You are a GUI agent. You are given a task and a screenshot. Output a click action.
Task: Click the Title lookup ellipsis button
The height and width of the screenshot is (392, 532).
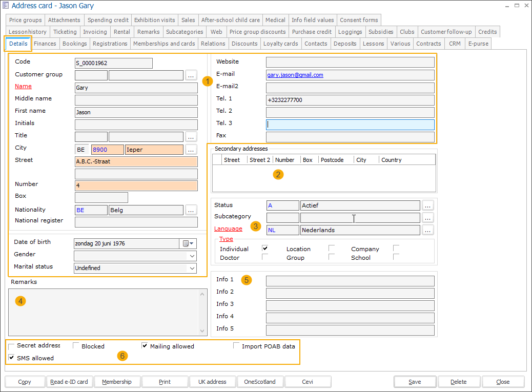tap(191, 137)
